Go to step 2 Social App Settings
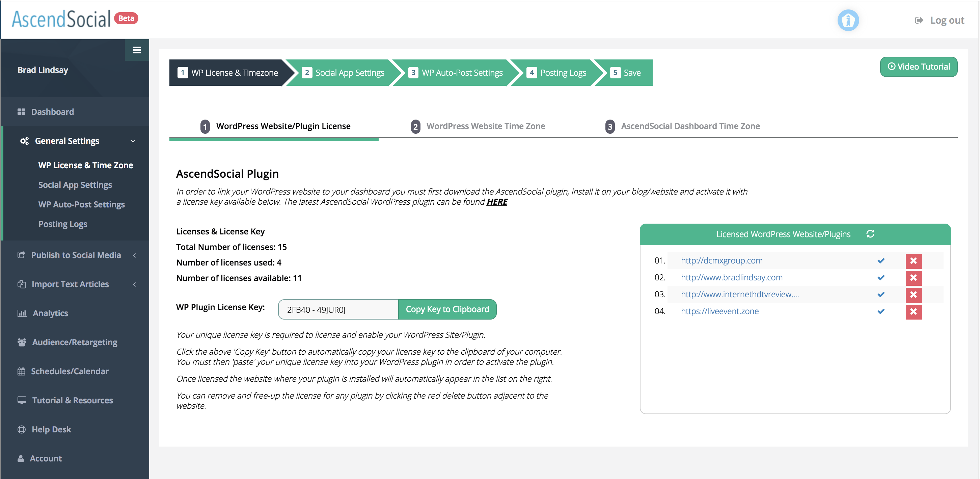The width and height of the screenshot is (980, 479). pyautogui.click(x=343, y=73)
